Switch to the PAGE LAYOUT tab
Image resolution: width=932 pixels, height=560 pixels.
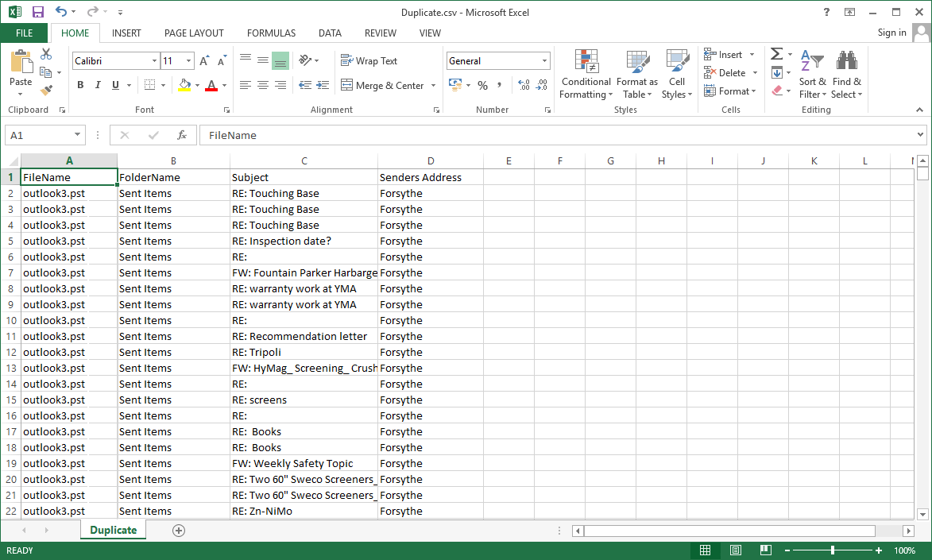coord(194,33)
